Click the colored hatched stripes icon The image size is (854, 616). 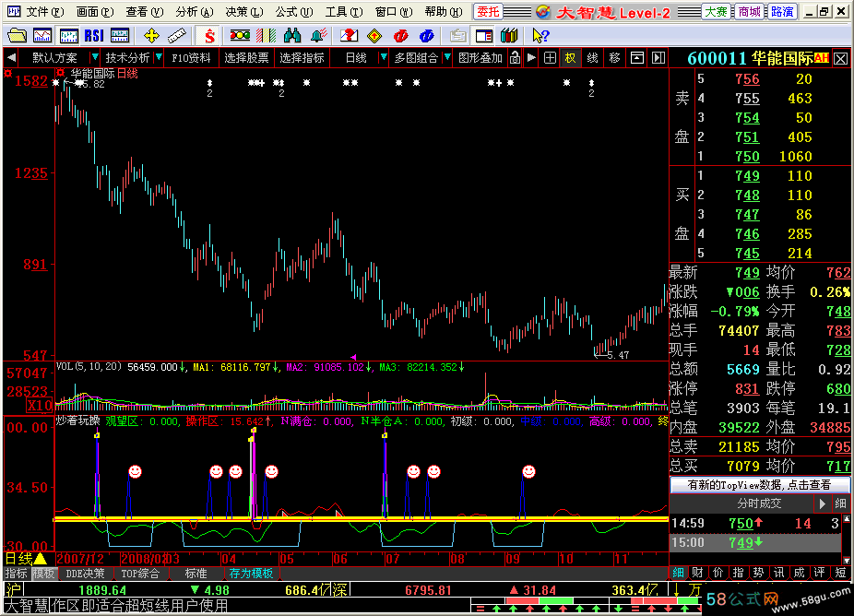click(266, 36)
